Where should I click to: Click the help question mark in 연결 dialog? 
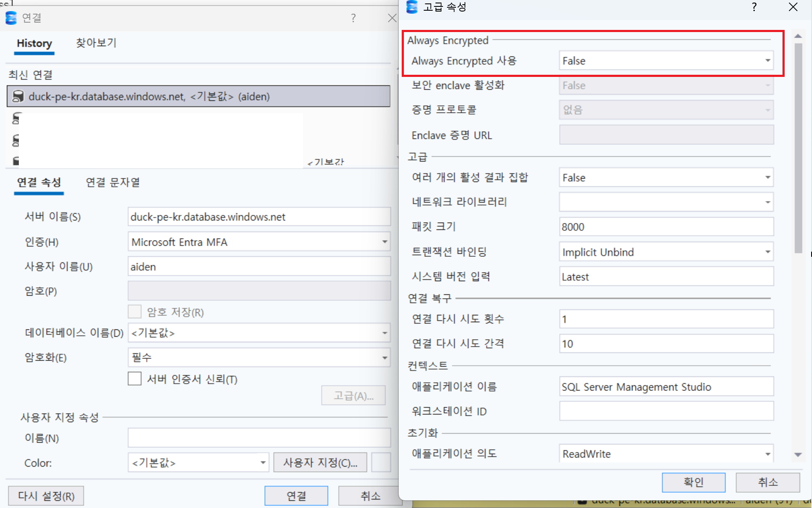(x=353, y=18)
